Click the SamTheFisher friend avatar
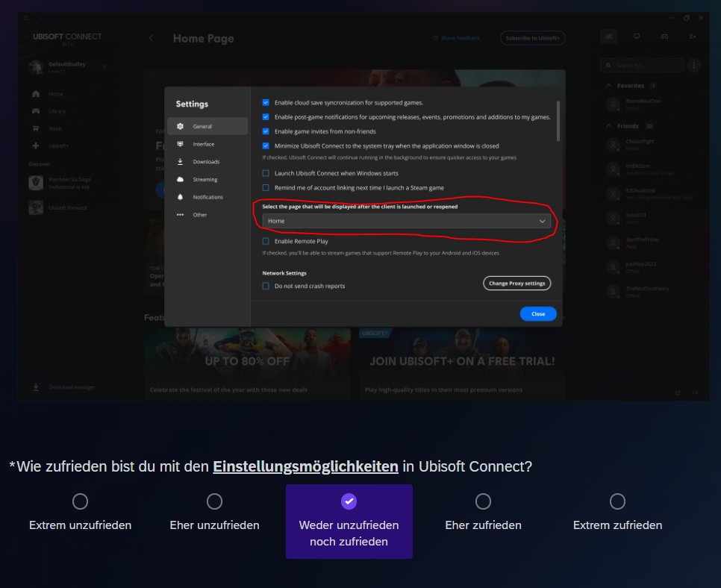 [613, 243]
